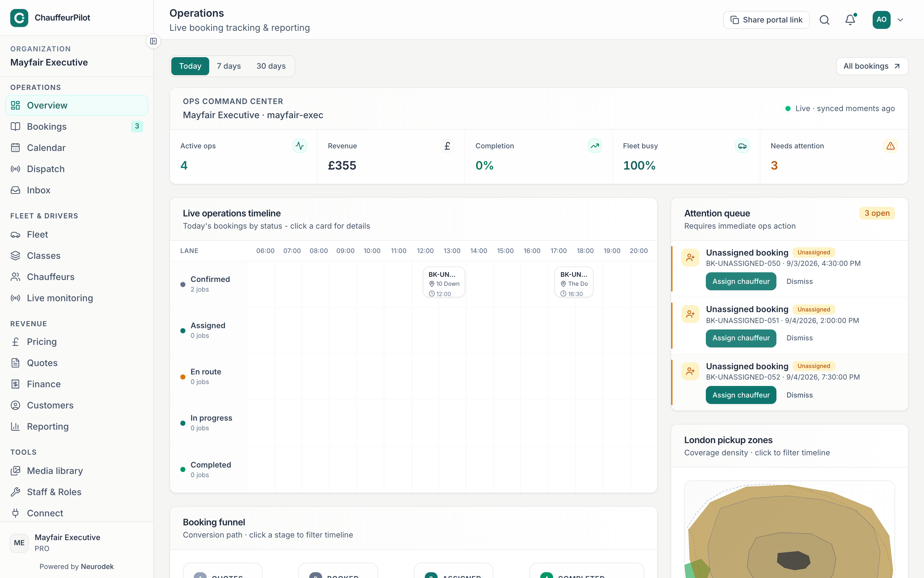Open Live monitoring in the sidebar

(76, 298)
